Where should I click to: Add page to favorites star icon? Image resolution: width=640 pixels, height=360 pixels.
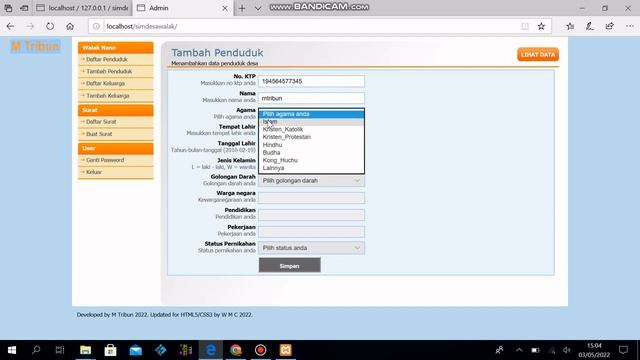pyautogui.click(x=541, y=26)
